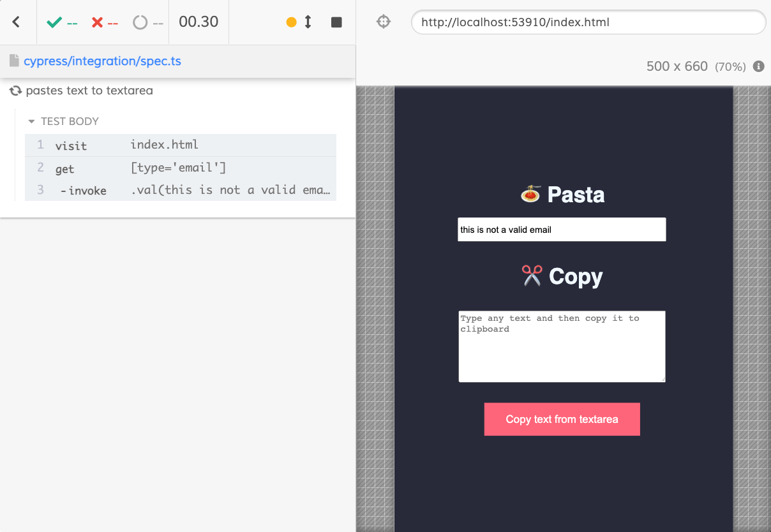Image resolution: width=771 pixels, height=532 pixels.
Task: Open the Selector Playground crosshair
Action: coord(383,21)
